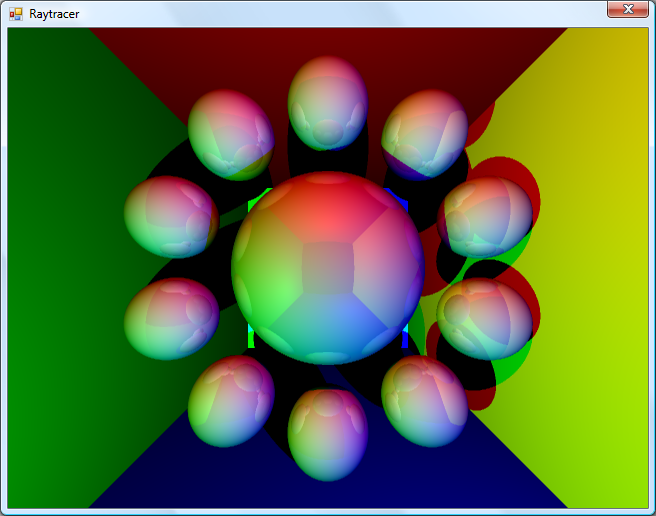This screenshot has height=516, width=656.
Task: Pick the lower-left small sphere of the ring
Action: pyautogui.click(x=231, y=400)
